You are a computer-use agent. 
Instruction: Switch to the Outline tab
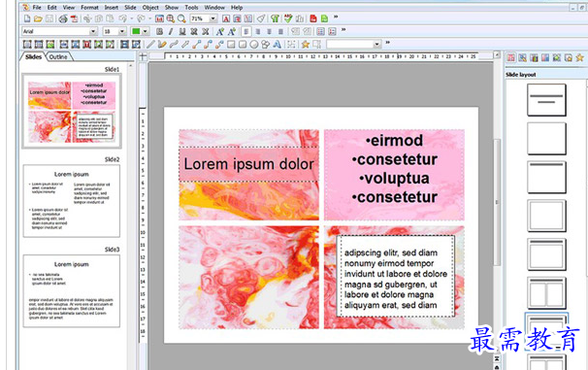point(58,56)
